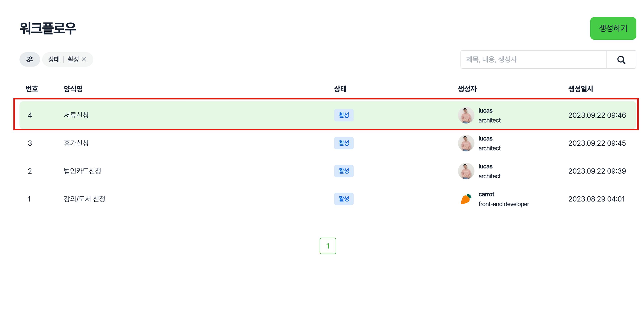
Task: Select the 법인카드신청 workflow entry
Action: [83, 171]
